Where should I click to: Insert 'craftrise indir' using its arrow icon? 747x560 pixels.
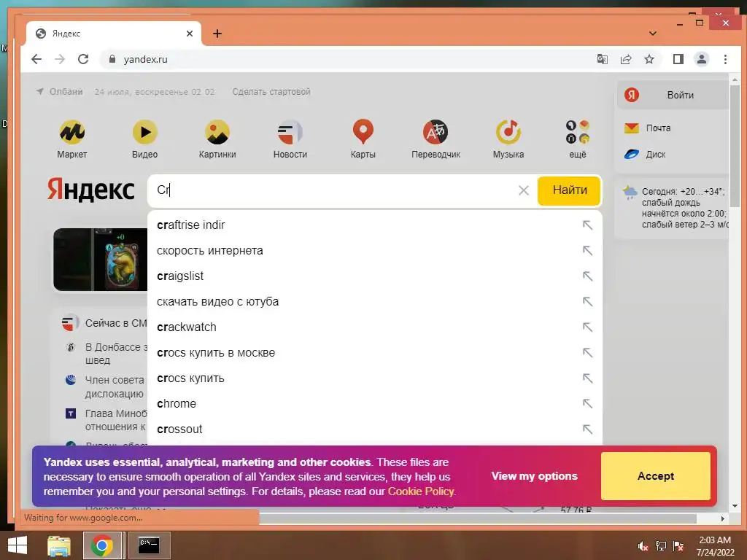tap(587, 225)
